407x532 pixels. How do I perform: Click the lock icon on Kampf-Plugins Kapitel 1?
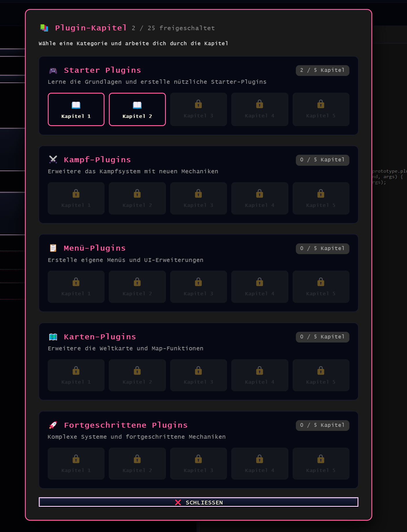coord(76,194)
